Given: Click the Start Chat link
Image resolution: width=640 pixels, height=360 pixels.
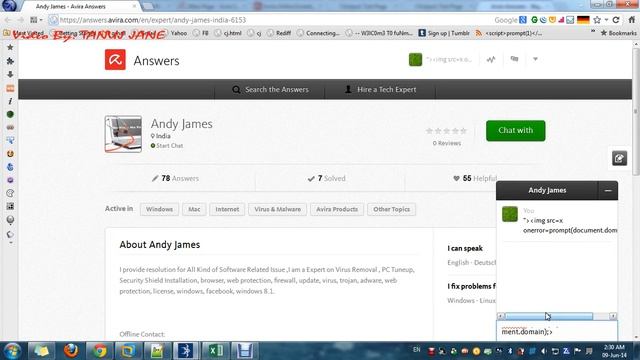Looking at the screenshot, I should 167,146.
